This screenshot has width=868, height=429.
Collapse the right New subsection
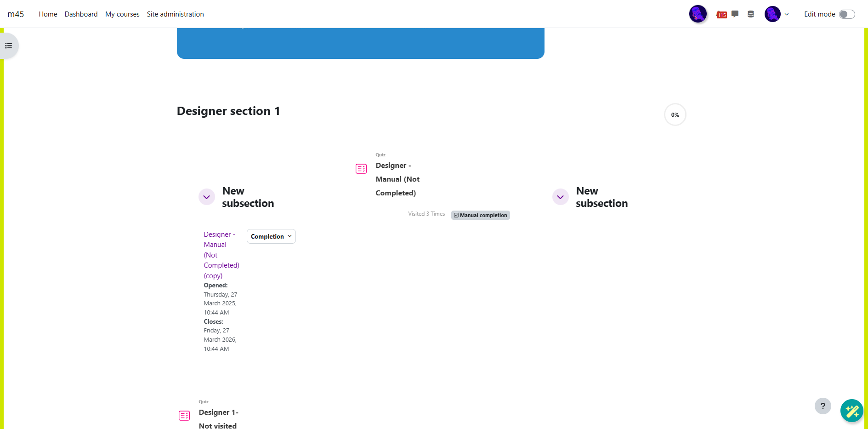[560, 197]
